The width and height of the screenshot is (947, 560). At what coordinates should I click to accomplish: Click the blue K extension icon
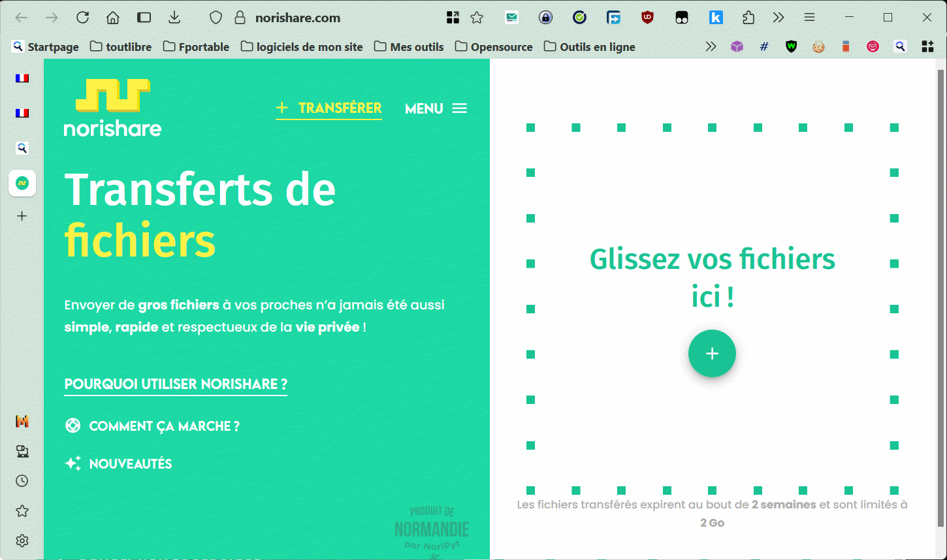point(716,18)
